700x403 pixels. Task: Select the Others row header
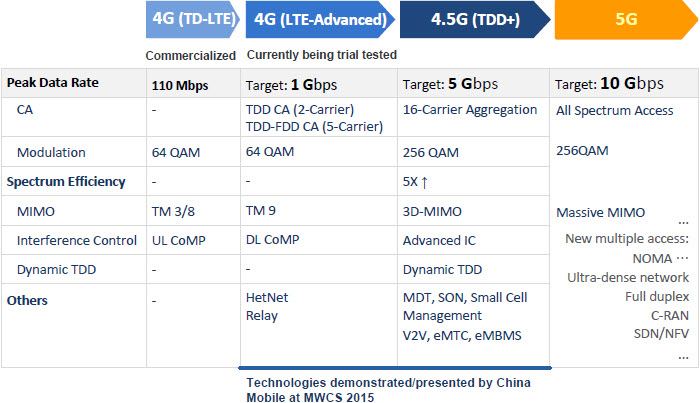click(27, 300)
